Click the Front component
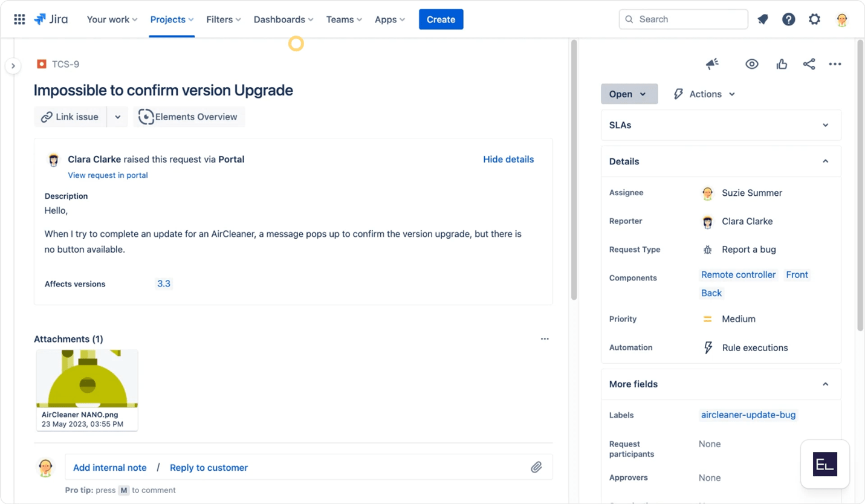The width and height of the screenshot is (865, 504). [797, 275]
